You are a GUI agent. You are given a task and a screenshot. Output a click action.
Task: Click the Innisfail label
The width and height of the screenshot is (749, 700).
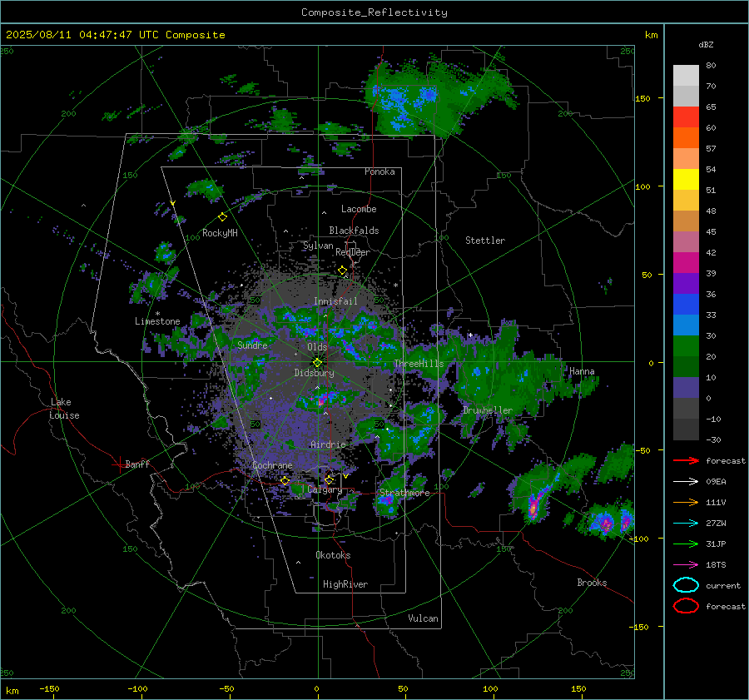tap(335, 301)
